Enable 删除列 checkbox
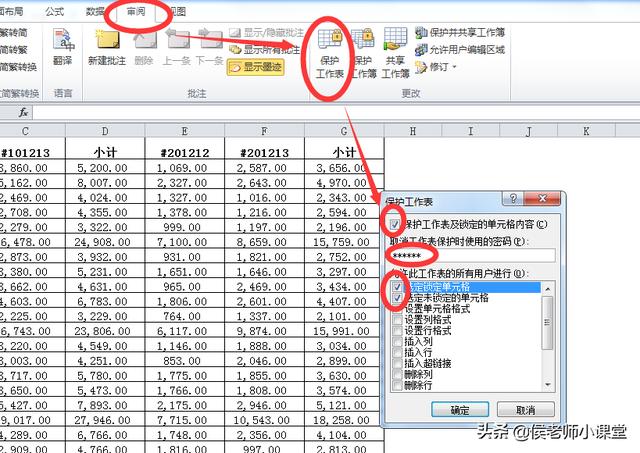Image resolution: width=640 pixels, height=453 pixels. coord(397,374)
